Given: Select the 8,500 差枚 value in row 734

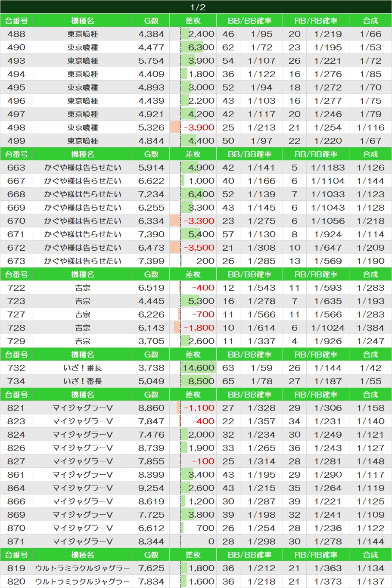Looking at the screenshot, I should (201, 381).
